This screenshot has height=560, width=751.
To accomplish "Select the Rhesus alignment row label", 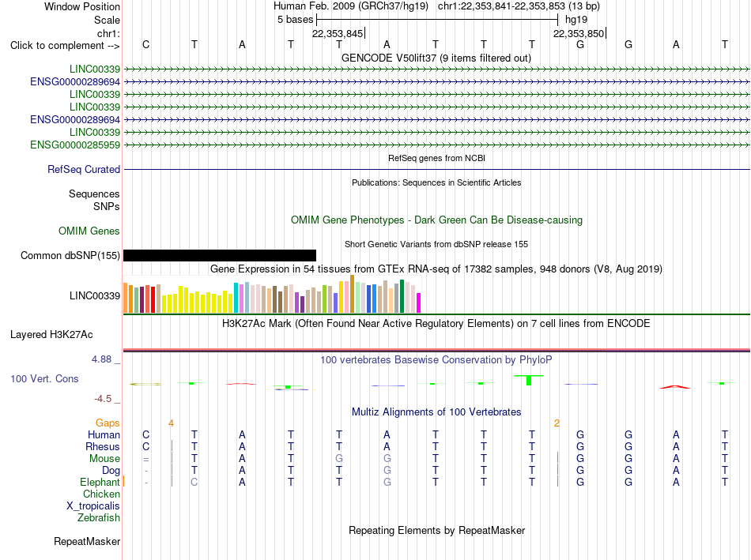I will tap(103, 446).
